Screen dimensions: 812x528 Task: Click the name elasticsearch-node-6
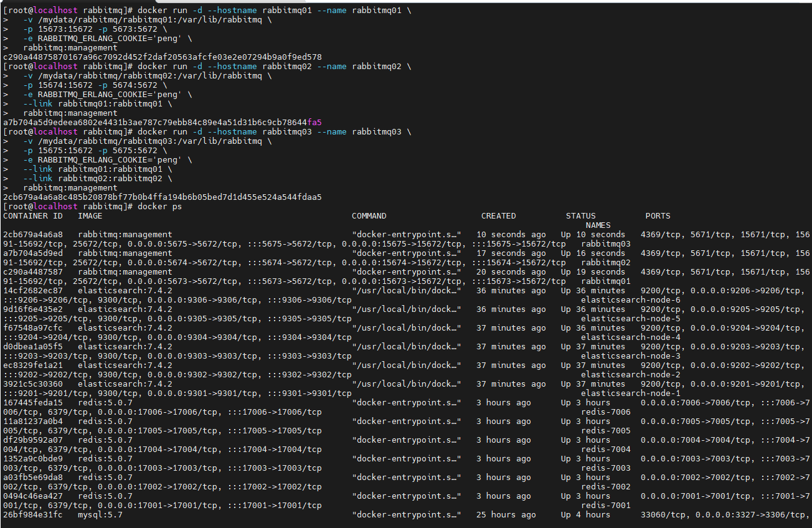point(631,300)
